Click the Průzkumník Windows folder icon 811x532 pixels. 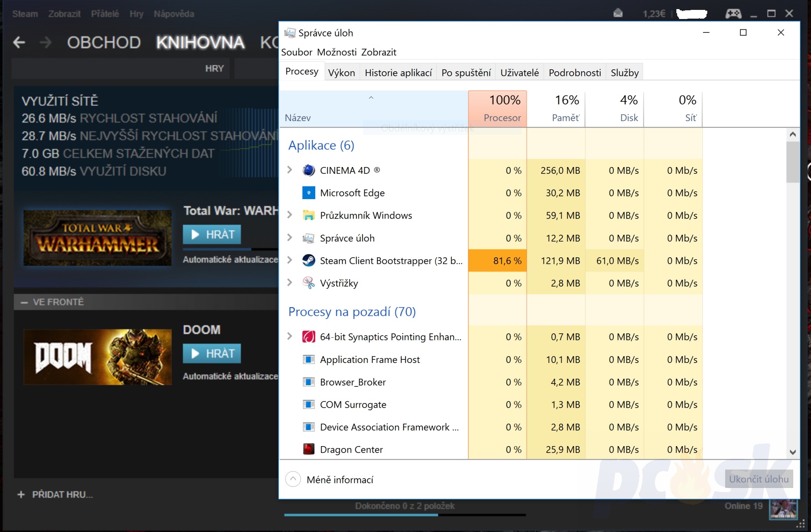point(308,215)
